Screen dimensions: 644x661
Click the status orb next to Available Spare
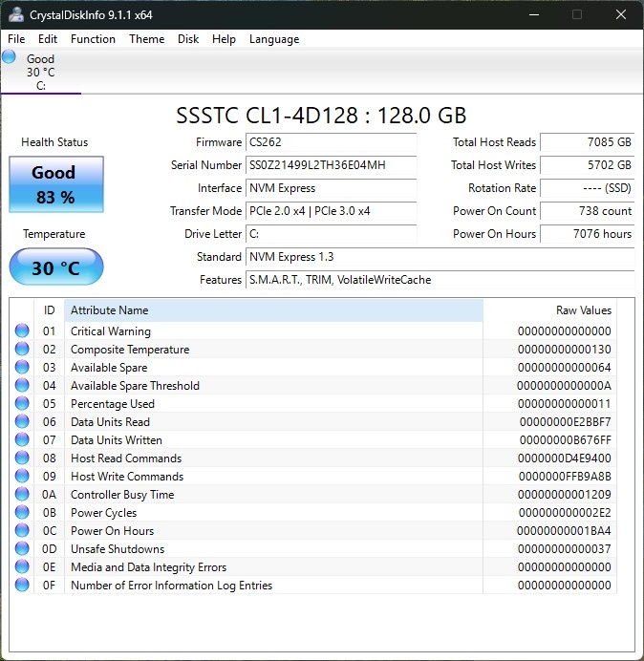pos(22,368)
